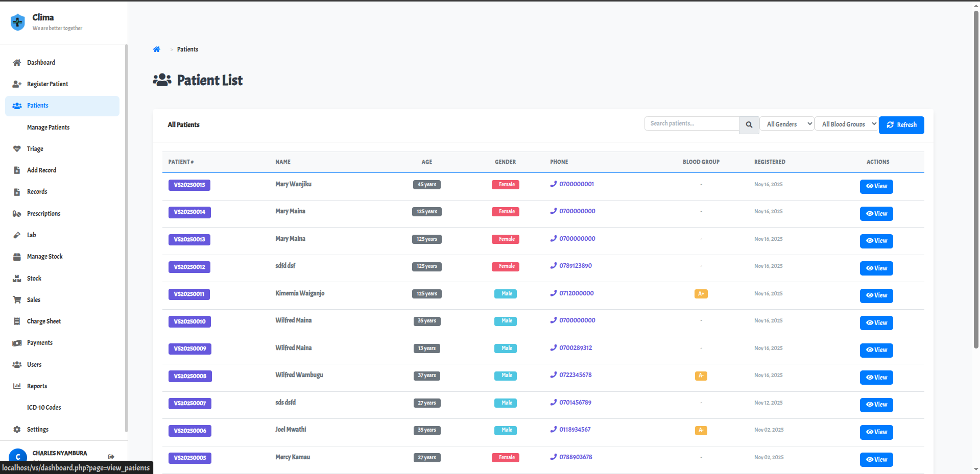Click the Lab icon in sidebar
This screenshot has width=980, height=474.
17,235
